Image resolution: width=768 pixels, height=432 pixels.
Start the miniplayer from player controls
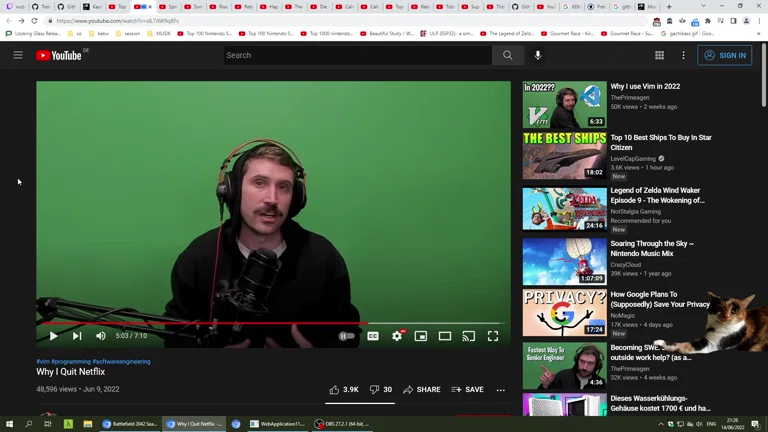click(x=421, y=336)
